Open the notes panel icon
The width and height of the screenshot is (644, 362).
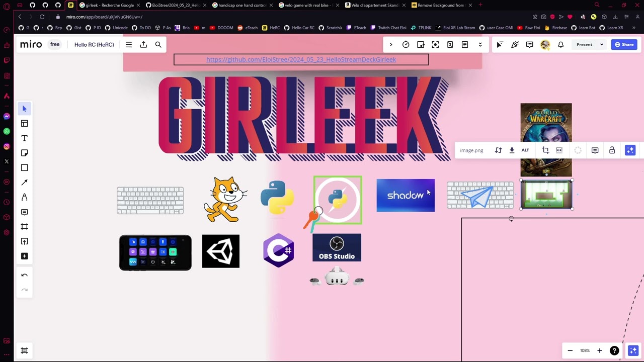(465, 45)
